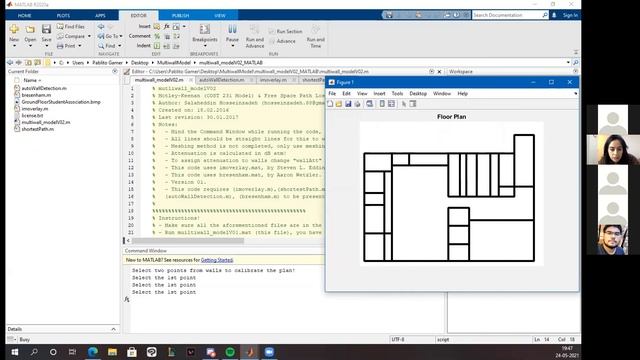The width and height of the screenshot is (640, 360).
Task: Open Desktop menu in Figure 1
Action: pyautogui.click(x=418, y=93)
